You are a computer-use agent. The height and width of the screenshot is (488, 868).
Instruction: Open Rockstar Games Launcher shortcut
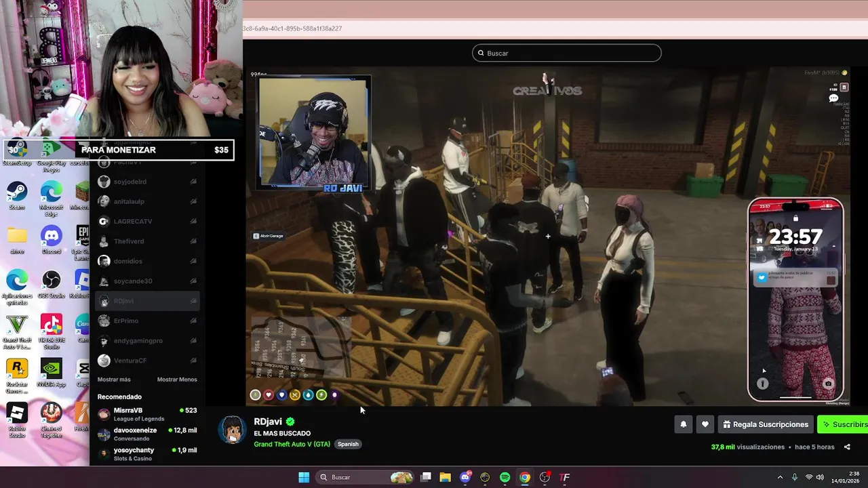[x=17, y=375]
